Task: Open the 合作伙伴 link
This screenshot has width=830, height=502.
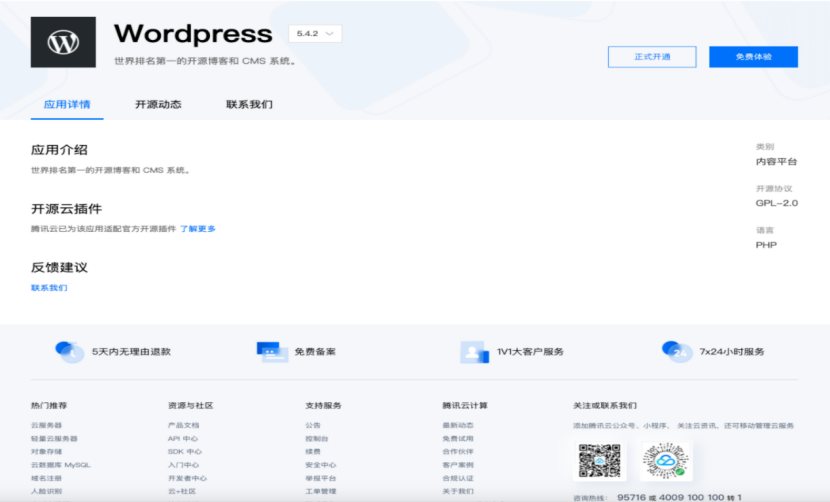Action: [x=458, y=452]
